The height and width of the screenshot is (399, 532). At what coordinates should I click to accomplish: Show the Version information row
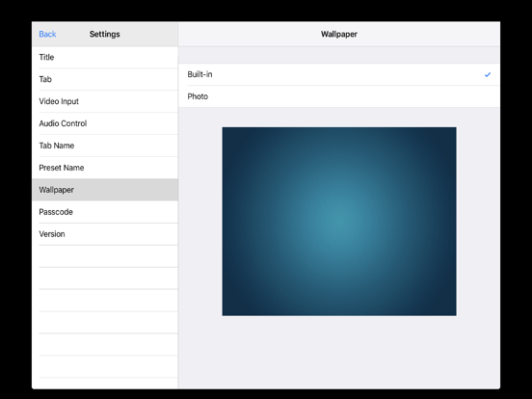(x=105, y=234)
